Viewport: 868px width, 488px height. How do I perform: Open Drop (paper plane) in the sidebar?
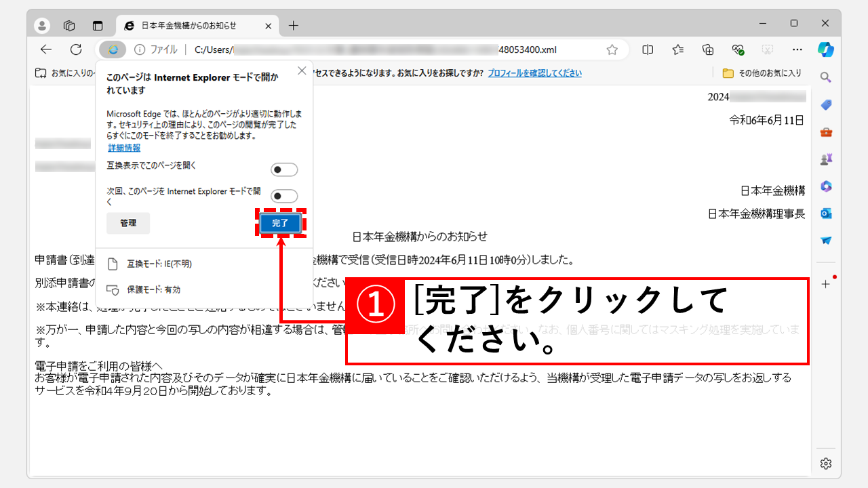(x=825, y=240)
